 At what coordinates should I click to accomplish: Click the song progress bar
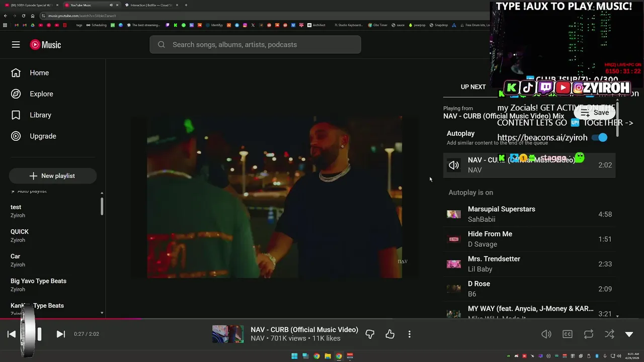click(x=322, y=319)
